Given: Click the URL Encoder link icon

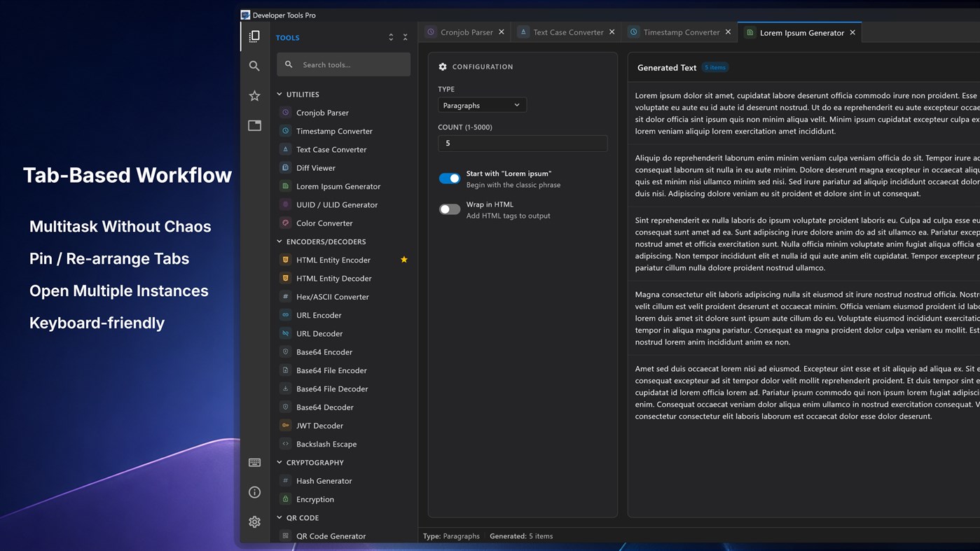Looking at the screenshot, I should tap(285, 315).
